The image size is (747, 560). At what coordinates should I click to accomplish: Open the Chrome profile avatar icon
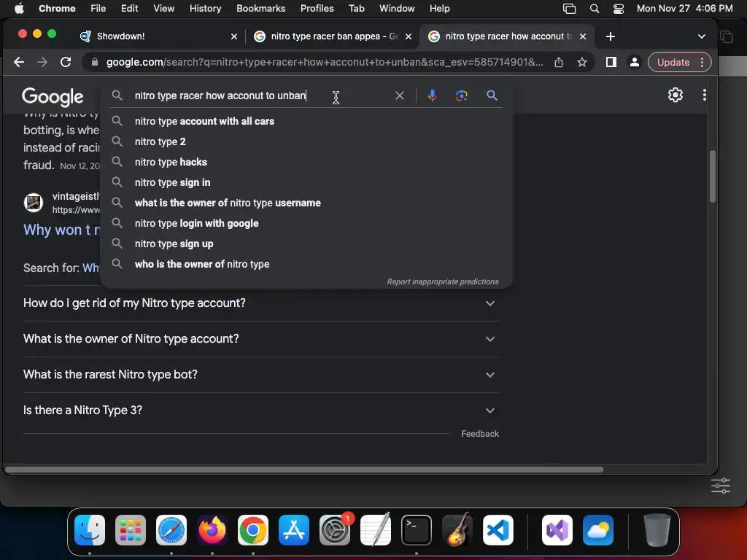coord(635,62)
